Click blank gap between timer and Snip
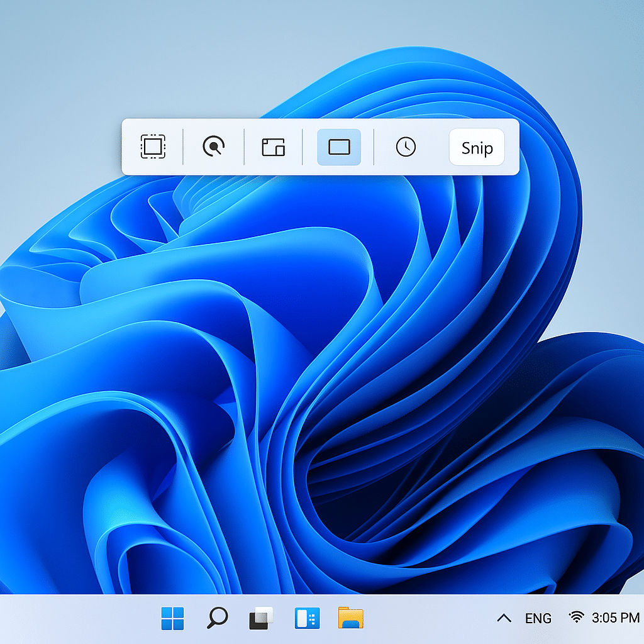644x644 pixels. pyautogui.click(x=433, y=147)
